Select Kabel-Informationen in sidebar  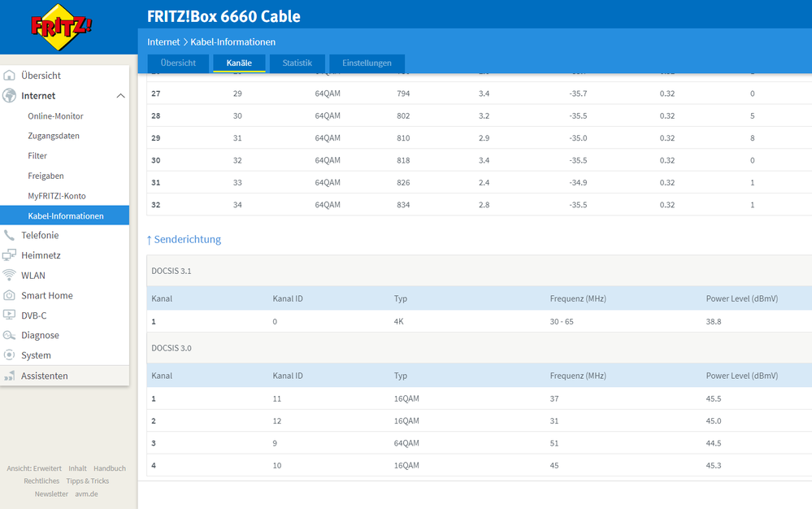tap(65, 215)
